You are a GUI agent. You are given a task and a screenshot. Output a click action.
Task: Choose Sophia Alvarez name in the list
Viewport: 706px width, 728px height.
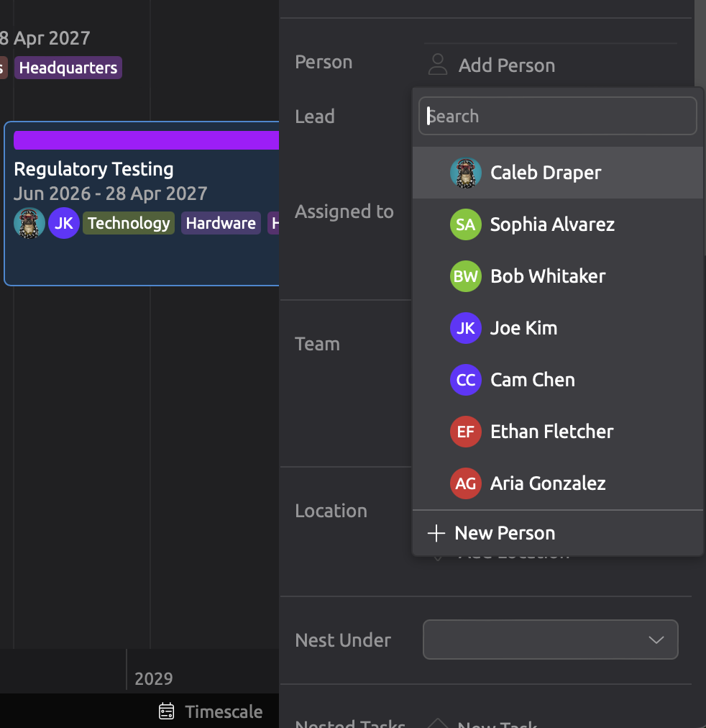552,224
